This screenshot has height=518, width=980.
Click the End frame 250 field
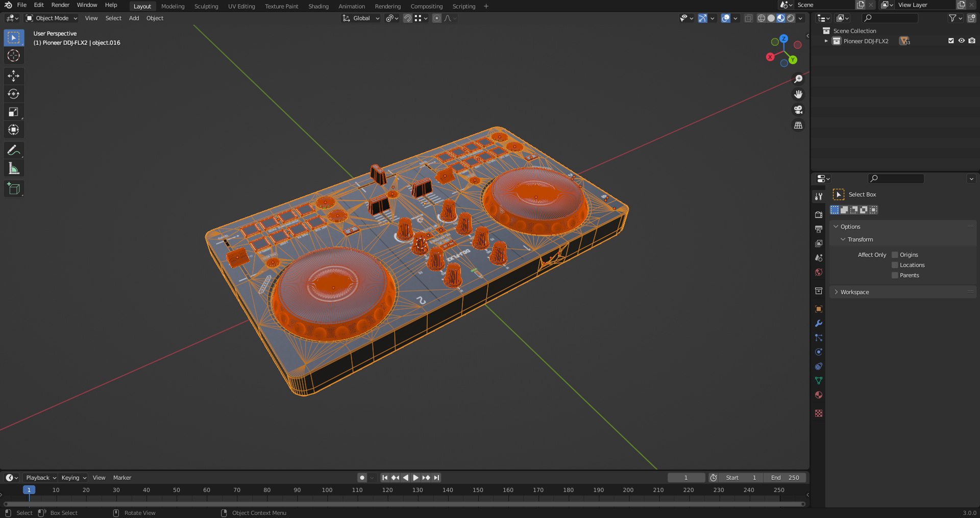point(785,478)
